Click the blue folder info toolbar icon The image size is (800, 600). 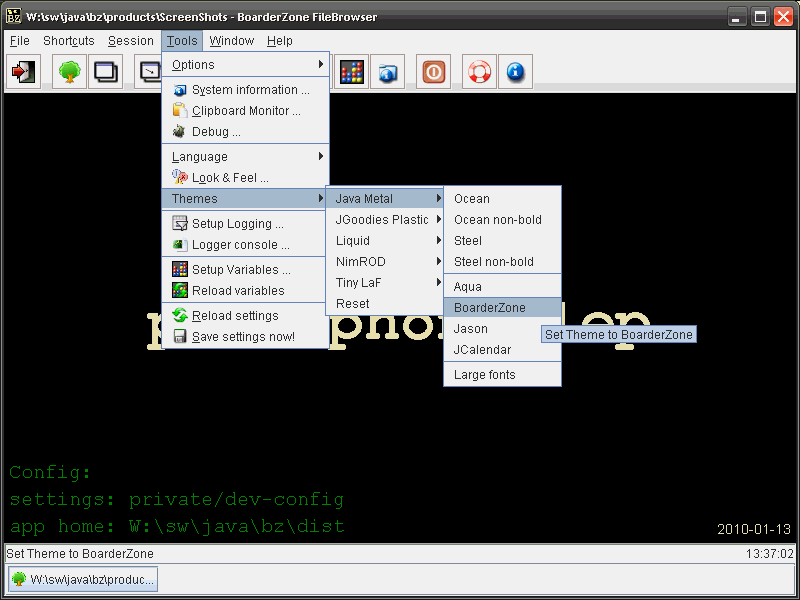pos(388,72)
